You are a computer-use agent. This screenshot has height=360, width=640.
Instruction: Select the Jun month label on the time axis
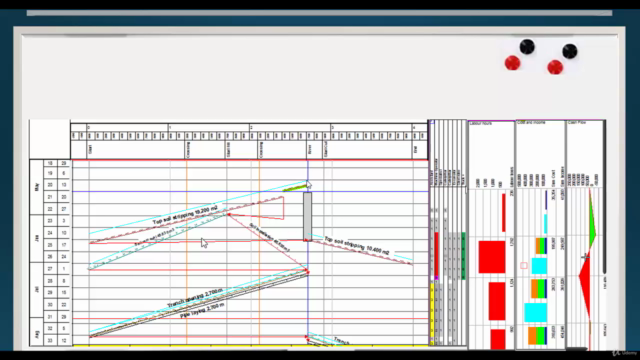(37, 238)
